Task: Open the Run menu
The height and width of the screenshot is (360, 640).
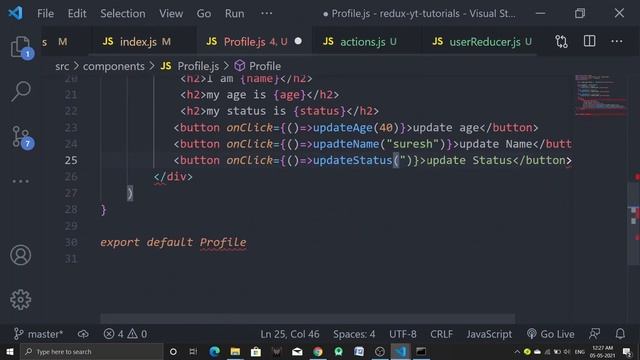Action: click(234, 13)
